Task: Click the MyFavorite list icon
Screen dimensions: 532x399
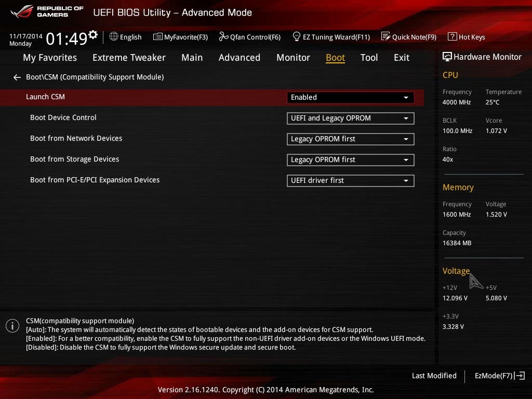Action: (158, 37)
